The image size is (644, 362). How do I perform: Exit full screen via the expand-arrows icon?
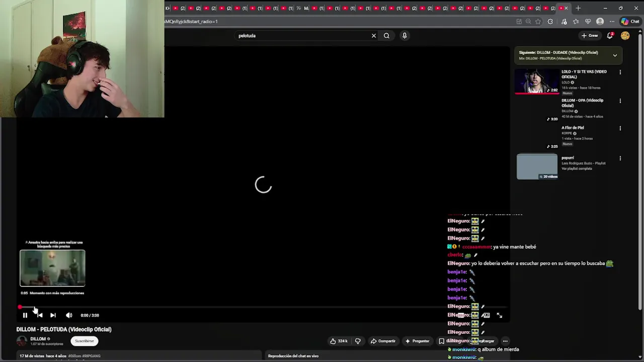point(500,315)
